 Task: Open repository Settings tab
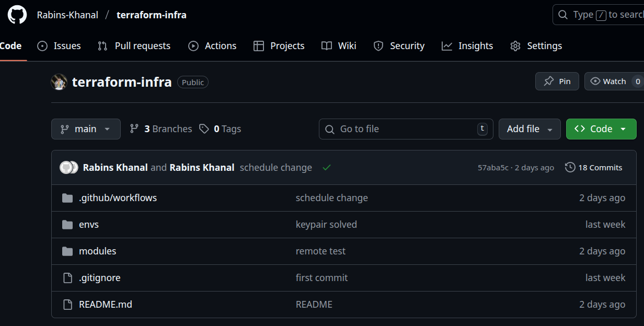[536, 46]
